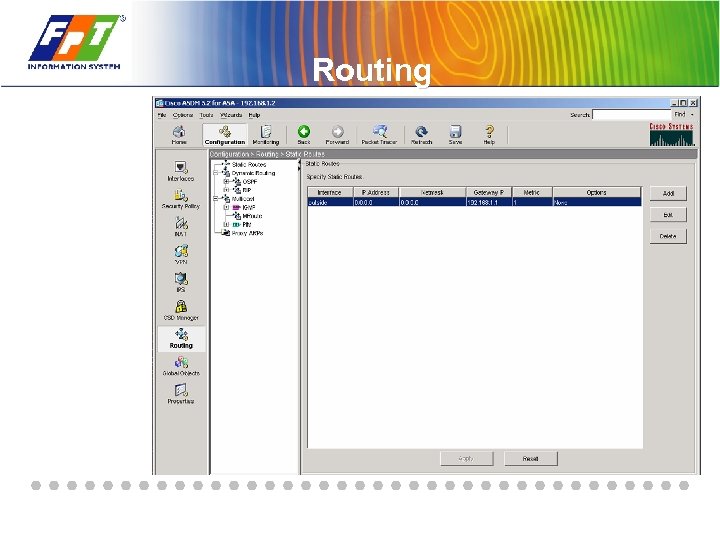Expand the IGMP node
The image size is (720, 540).
226,208
